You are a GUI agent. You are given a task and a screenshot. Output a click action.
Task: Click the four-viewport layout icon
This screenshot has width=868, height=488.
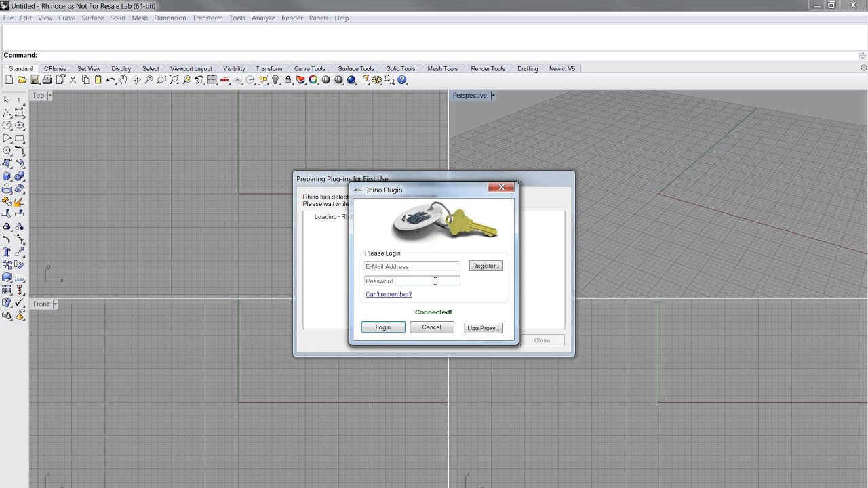(212, 80)
